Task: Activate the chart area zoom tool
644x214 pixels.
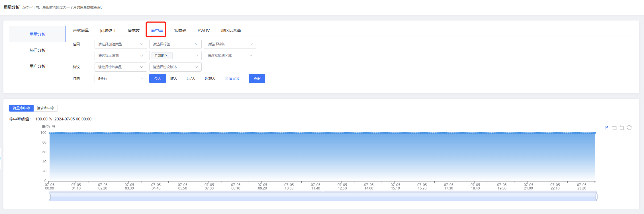Action: click(614, 128)
